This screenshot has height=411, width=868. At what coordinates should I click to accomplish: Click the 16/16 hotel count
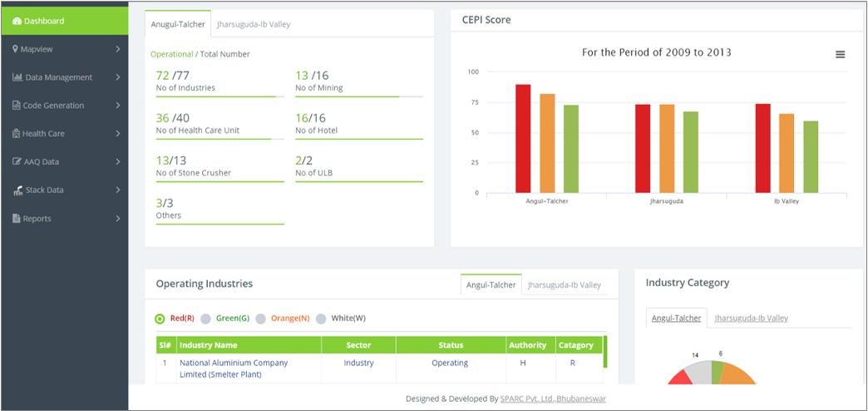pos(311,118)
